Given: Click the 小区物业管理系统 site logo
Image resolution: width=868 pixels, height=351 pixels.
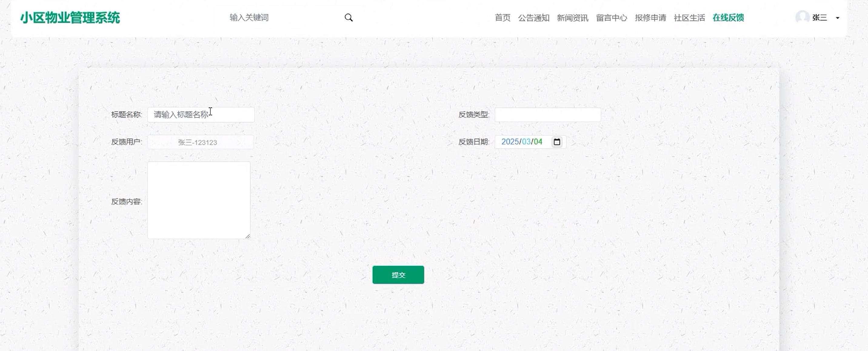Looking at the screenshot, I should click(x=70, y=18).
